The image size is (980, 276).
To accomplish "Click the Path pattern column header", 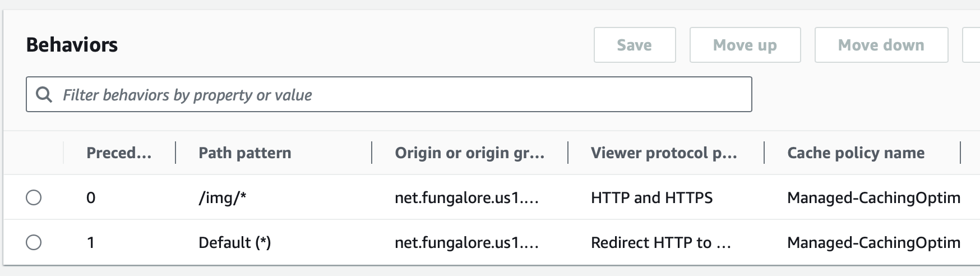I will (245, 153).
